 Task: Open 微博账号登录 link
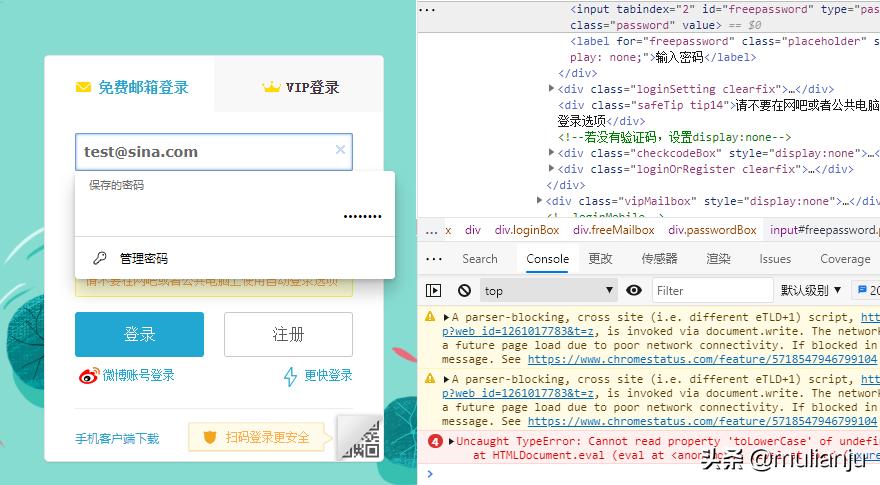click(138, 376)
